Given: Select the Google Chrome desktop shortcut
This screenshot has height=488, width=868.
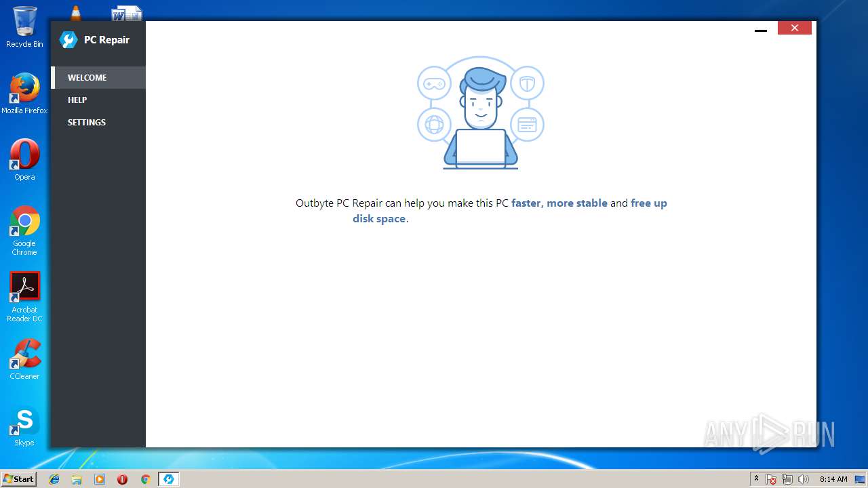Looking at the screenshot, I should pyautogui.click(x=24, y=230).
